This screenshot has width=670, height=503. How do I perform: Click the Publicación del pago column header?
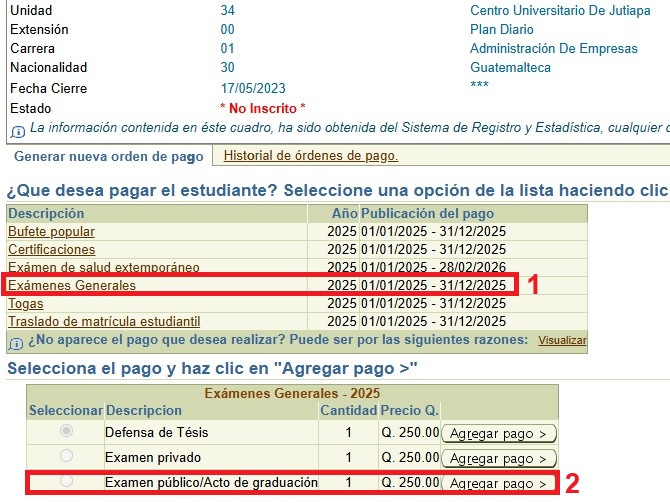coord(427,214)
